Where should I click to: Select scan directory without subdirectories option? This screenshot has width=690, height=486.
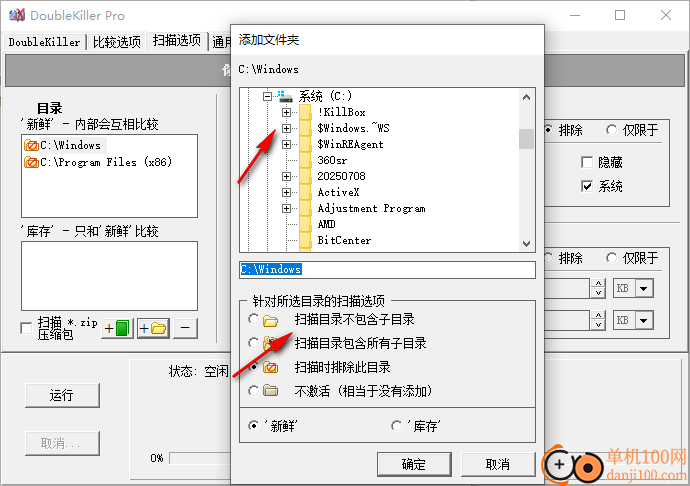[x=253, y=319]
